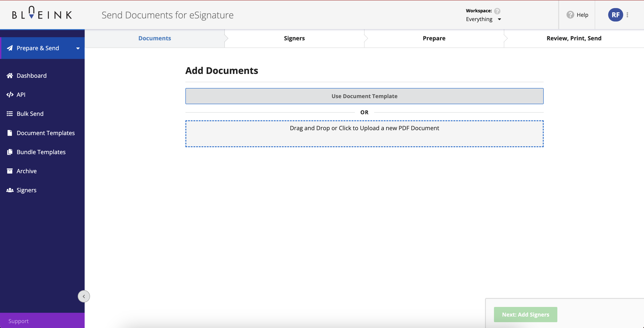Click the Help link in the header

coord(577,15)
